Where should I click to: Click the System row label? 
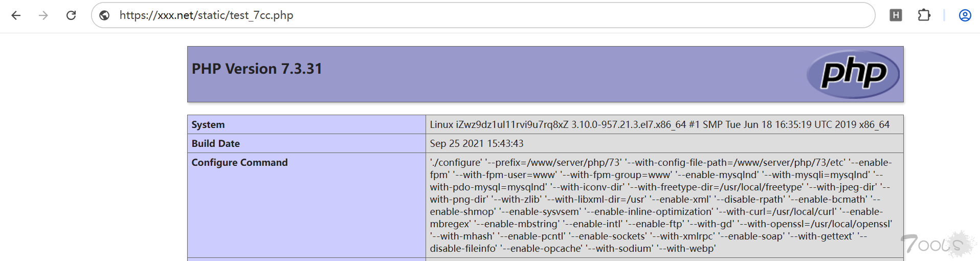tap(208, 124)
